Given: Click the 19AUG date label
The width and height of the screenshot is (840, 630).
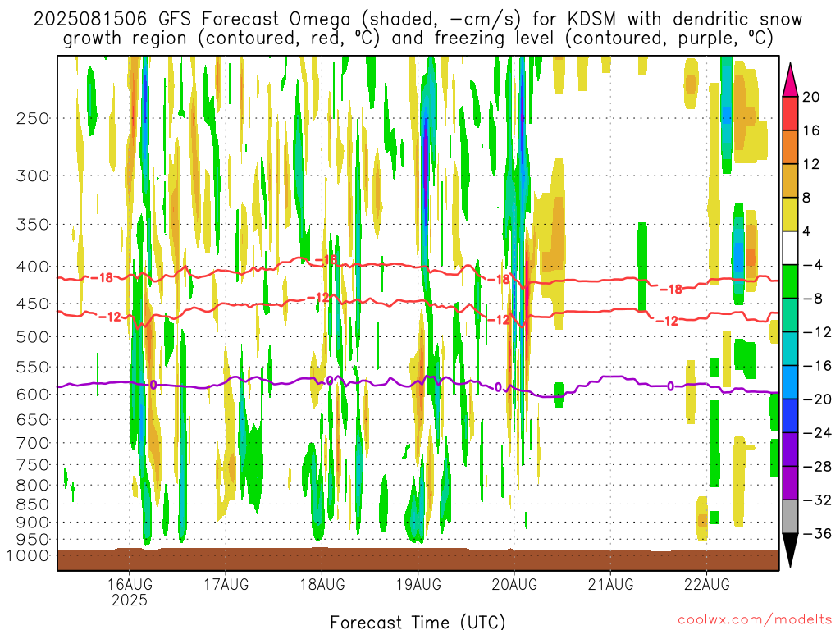Looking at the screenshot, I should (x=418, y=584).
